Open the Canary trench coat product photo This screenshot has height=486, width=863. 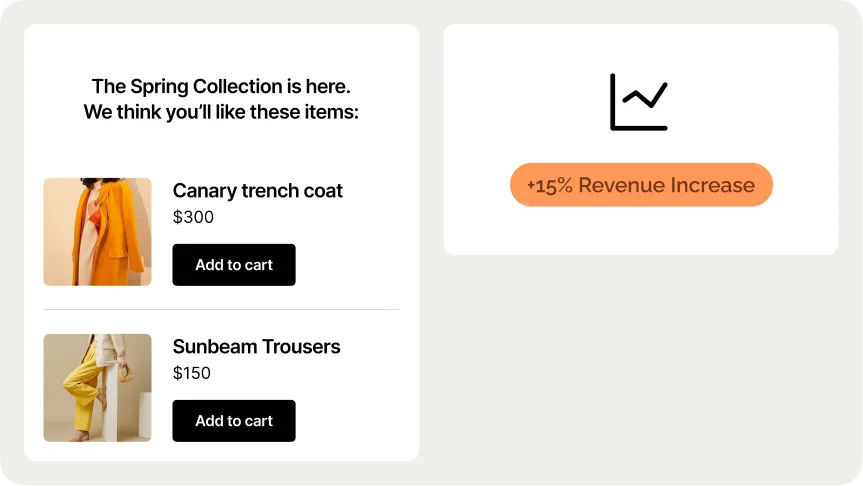point(97,232)
